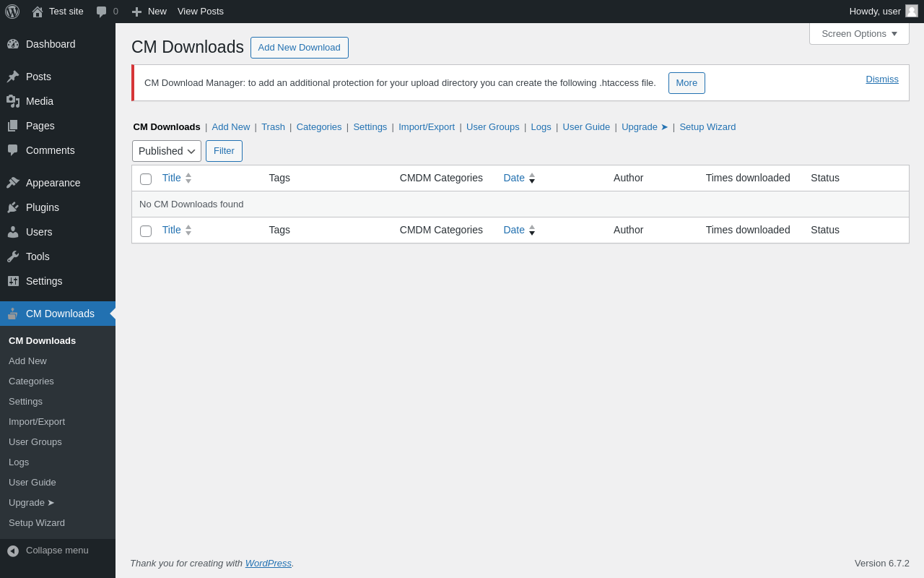Open the Categories submenu item in sidebar
The width and height of the screenshot is (924, 578).
31,381
